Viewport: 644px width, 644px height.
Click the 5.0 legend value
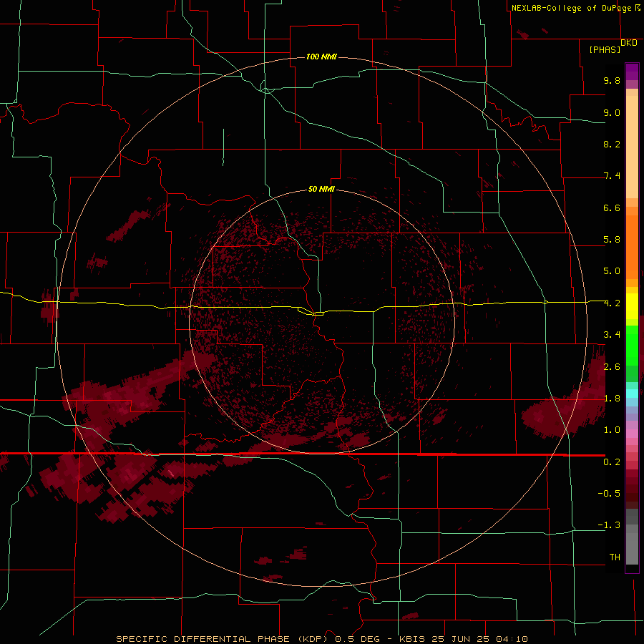tap(612, 271)
